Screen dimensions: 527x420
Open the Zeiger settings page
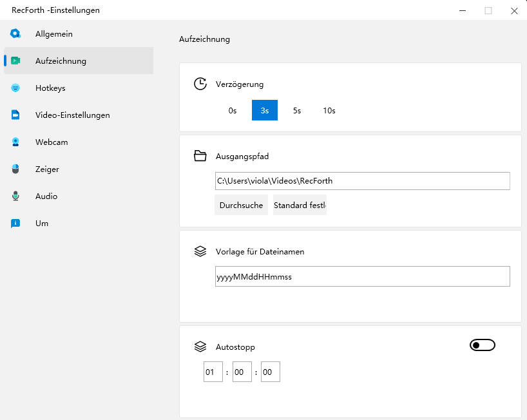79,169
